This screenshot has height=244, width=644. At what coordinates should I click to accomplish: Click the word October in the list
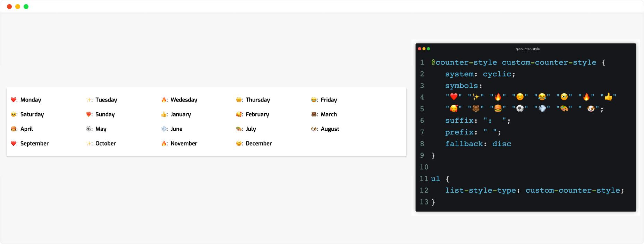click(106, 143)
